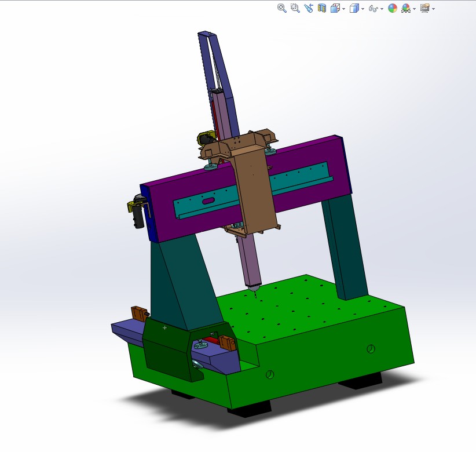Select the spindle quill above the table
This screenshot has height=452, width=476.
tap(252, 261)
